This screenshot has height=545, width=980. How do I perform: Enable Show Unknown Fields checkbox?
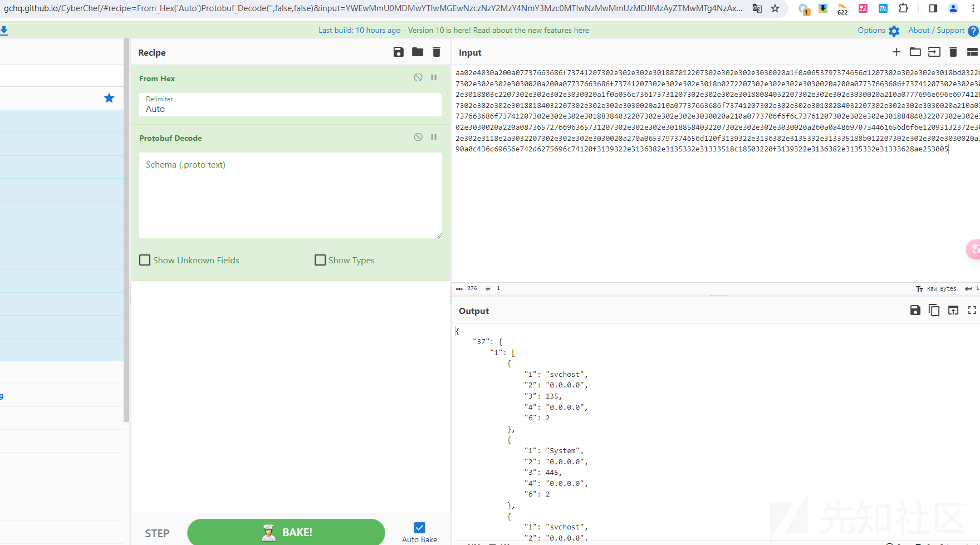[x=145, y=260]
